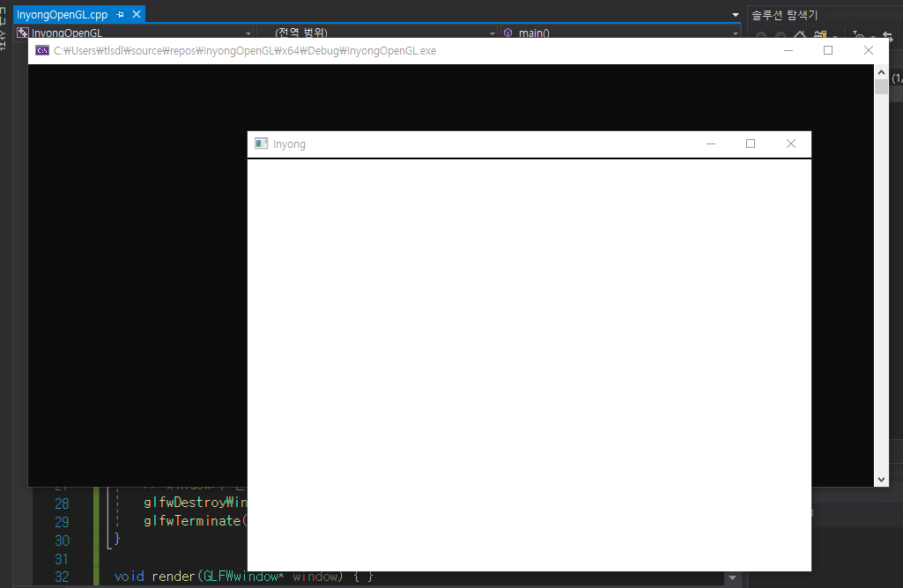Click line number 31 in the editor

point(62,559)
